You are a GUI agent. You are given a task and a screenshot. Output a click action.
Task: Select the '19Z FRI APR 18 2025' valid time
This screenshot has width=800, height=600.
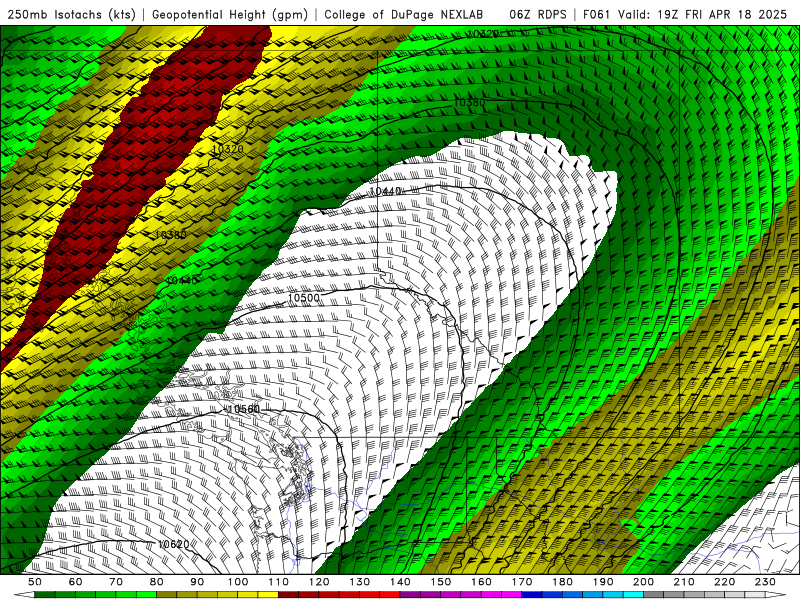722,14
